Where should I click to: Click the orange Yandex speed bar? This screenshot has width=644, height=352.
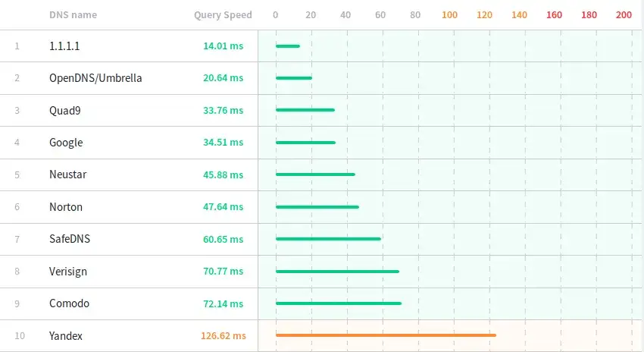point(386,335)
